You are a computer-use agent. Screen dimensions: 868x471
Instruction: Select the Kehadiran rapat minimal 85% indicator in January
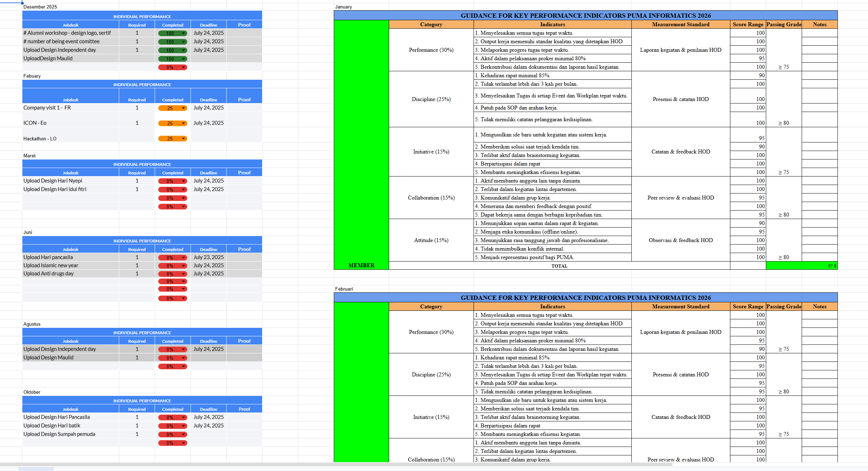tap(553, 75)
